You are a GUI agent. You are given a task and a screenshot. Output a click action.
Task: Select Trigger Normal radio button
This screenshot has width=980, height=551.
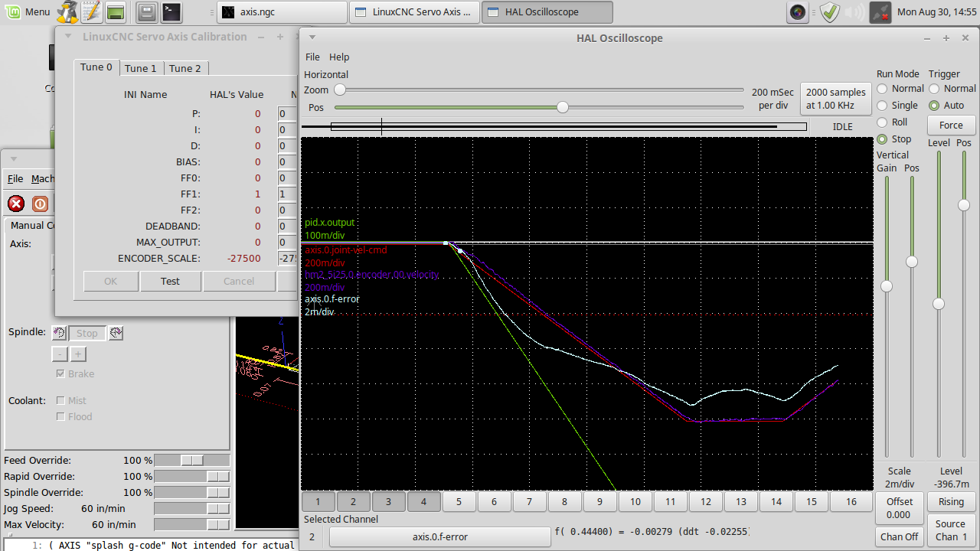934,89
